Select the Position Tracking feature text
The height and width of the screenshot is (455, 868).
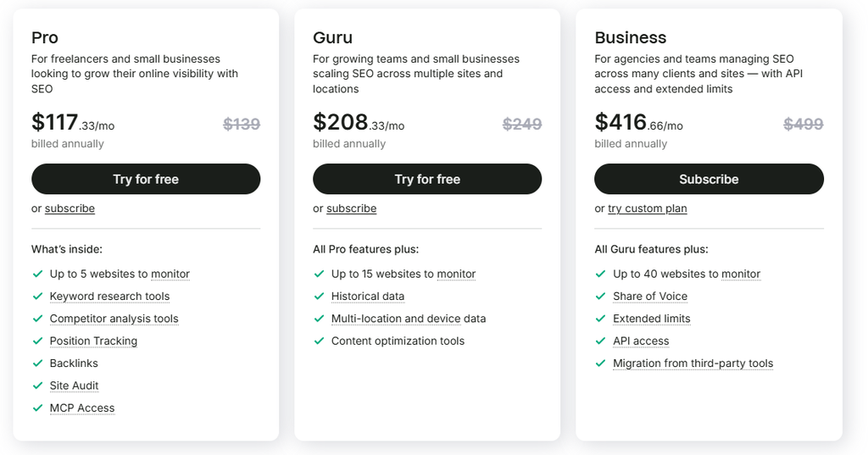93,341
